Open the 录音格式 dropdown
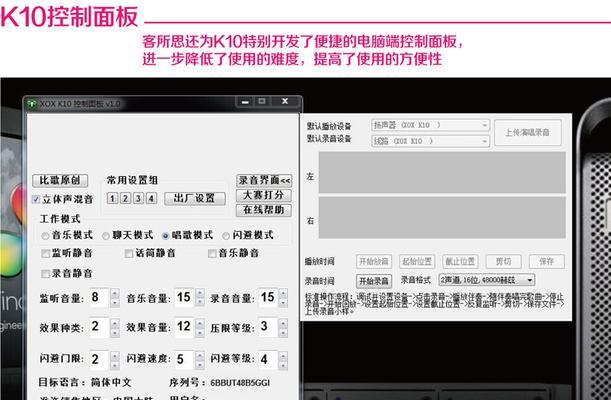 click(487, 280)
